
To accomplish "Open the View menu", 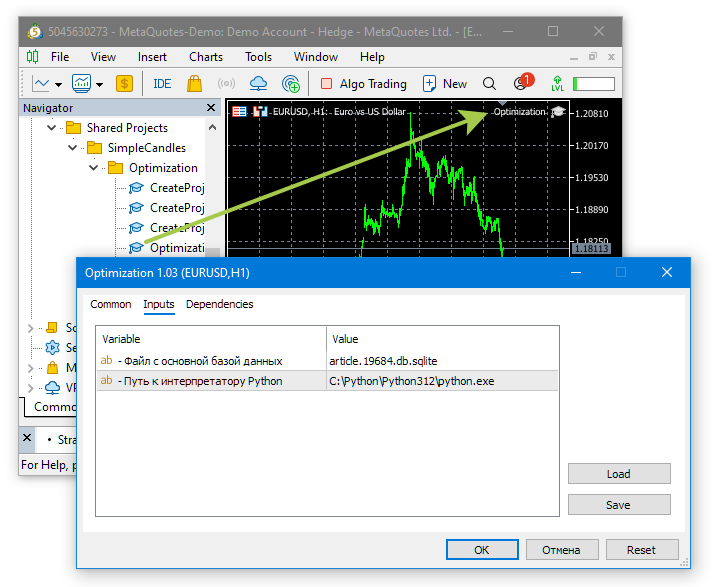I will tap(103, 57).
